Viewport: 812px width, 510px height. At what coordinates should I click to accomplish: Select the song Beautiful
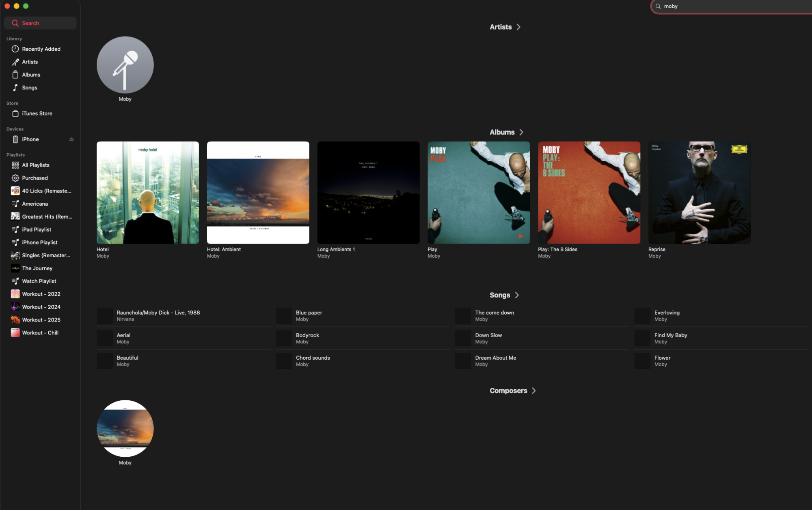(x=184, y=361)
